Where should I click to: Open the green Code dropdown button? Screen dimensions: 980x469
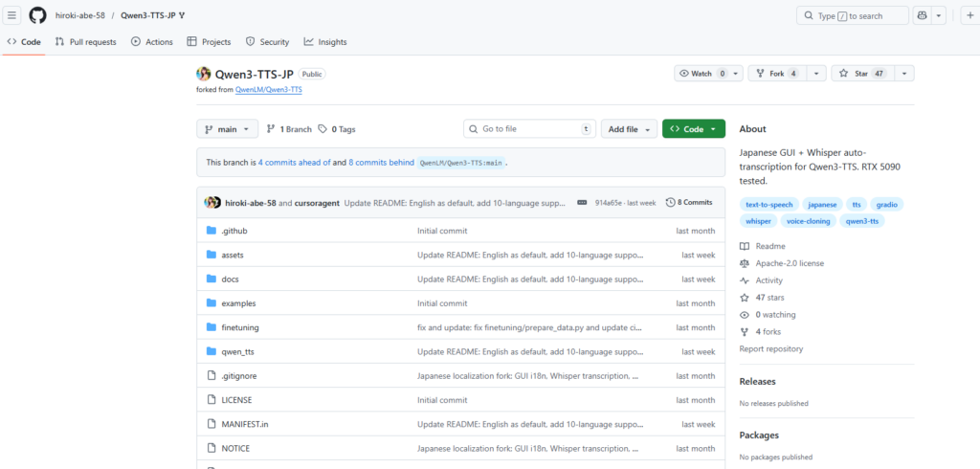(x=693, y=129)
